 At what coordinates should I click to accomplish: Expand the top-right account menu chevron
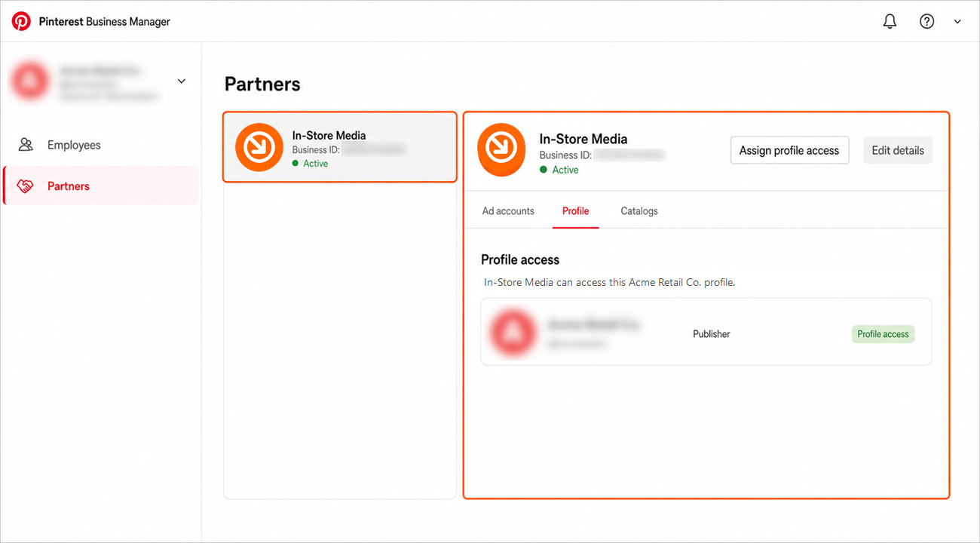pyautogui.click(x=957, y=22)
